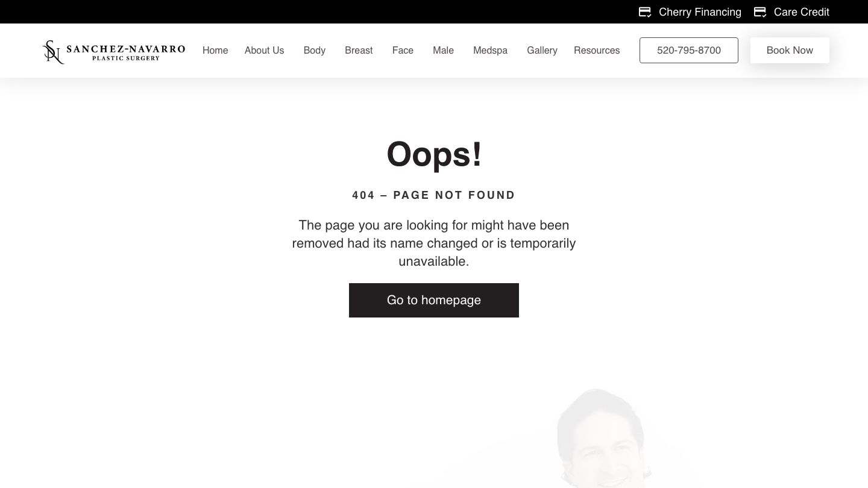Viewport: 868px width, 488px height.
Task: Click the Book Now button
Action: [790, 50]
